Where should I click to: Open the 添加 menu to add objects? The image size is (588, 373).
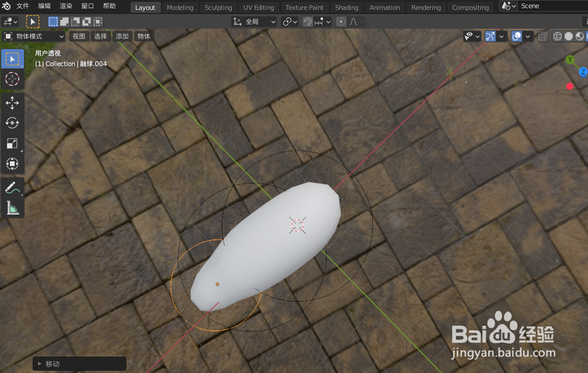[x=122, y=36]
